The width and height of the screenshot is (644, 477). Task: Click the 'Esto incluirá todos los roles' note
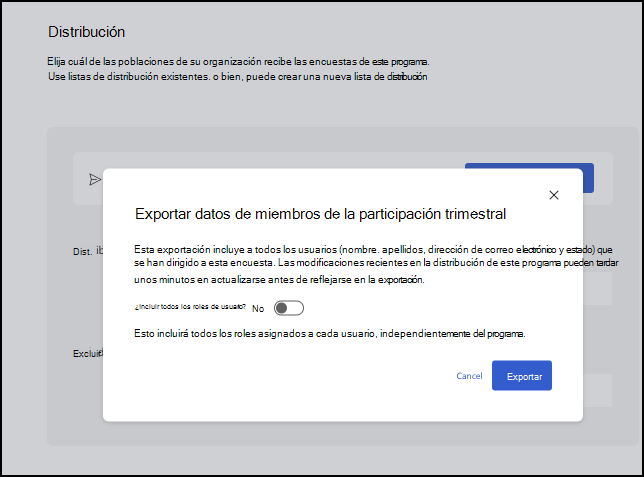point(330,334)
